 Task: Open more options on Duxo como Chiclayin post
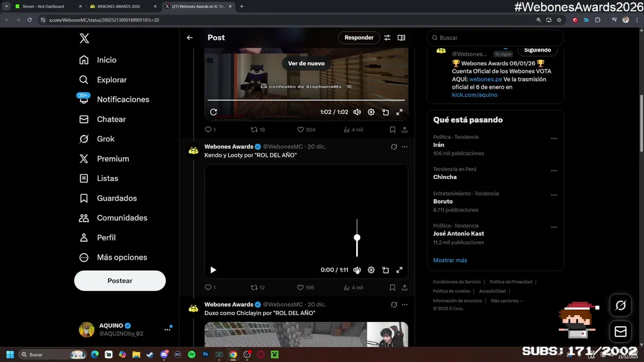tap(405, 305)
